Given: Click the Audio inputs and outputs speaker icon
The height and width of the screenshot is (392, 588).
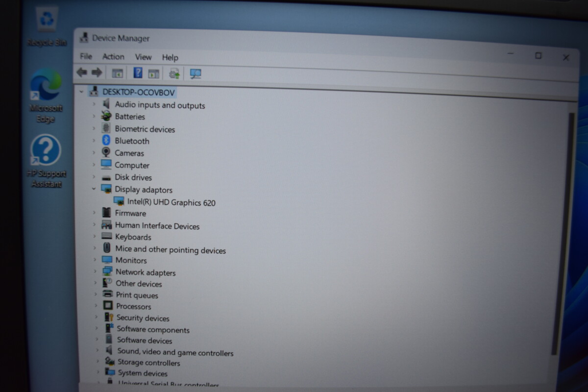Looking at the screenshot, I should (x=106, y=104).
